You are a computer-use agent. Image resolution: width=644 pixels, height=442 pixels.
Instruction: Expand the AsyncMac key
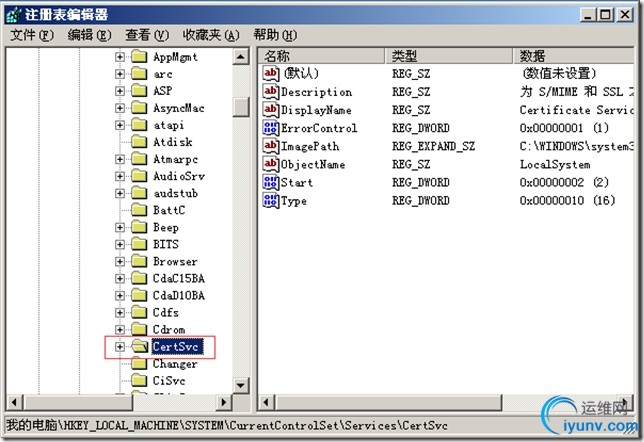point(120,108)
